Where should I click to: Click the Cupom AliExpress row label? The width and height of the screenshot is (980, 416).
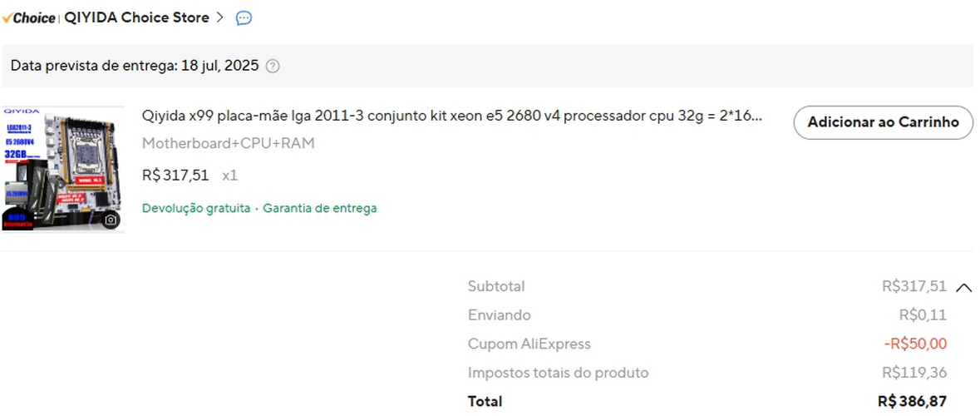pyautogui.click(x=529, y=344)
